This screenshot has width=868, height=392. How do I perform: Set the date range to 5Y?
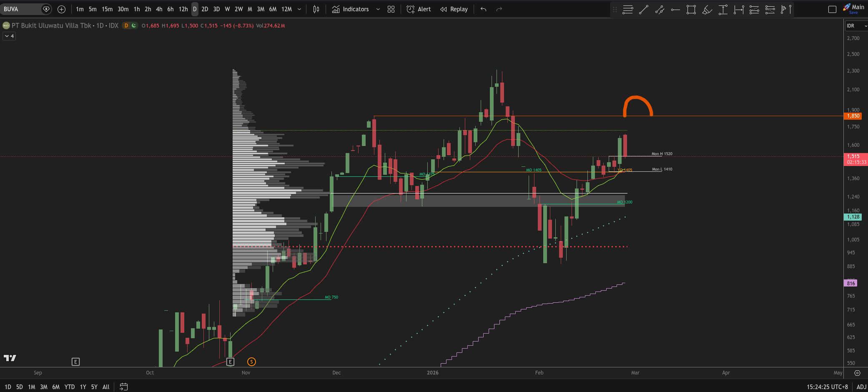coord(94,387)
